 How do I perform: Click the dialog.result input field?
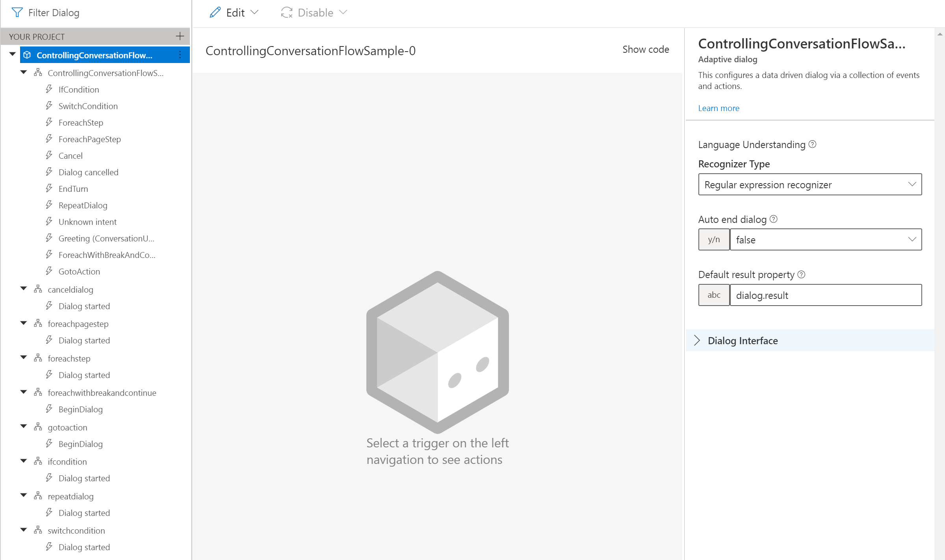(x=826, y=295)
